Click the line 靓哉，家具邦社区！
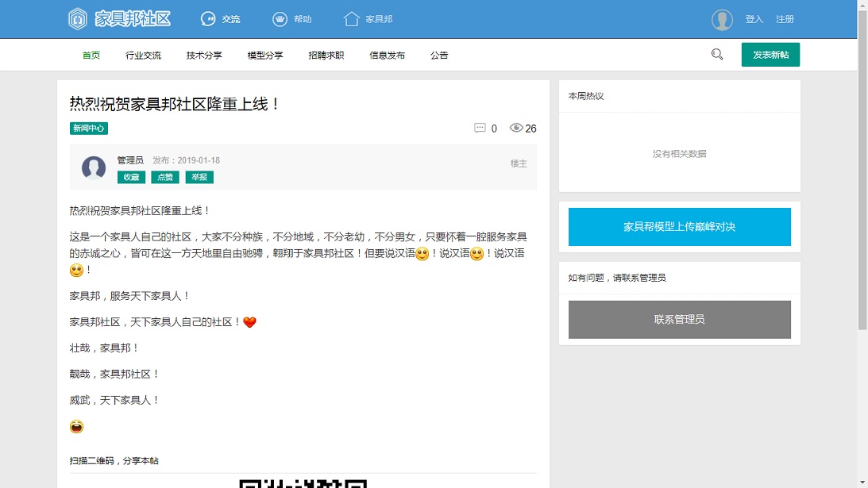 [114, 374]
